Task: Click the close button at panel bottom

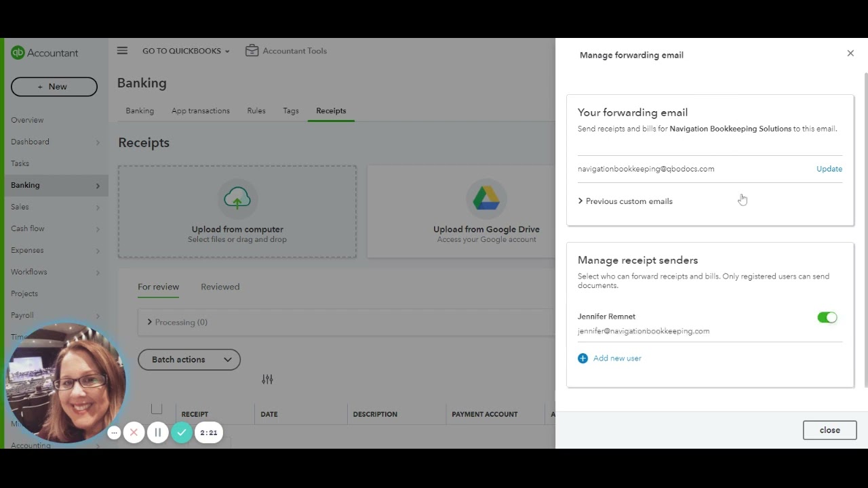Action: (830, 430)
